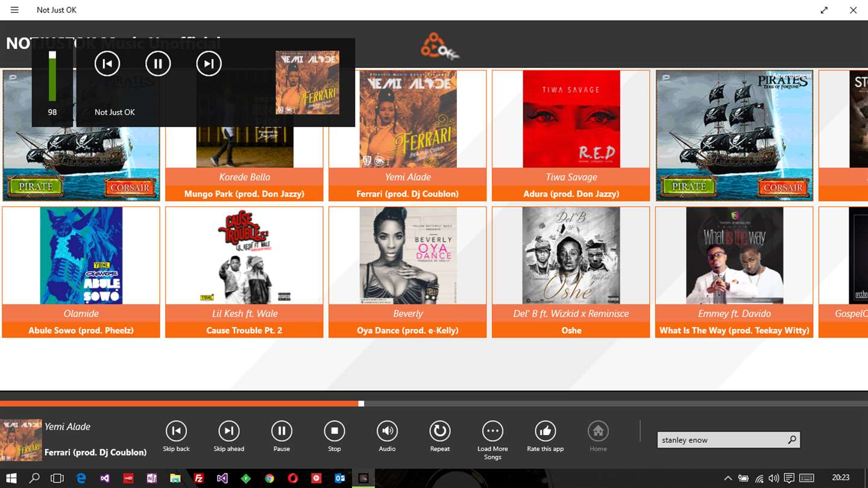Click next track in volume overlay
The width and height of the screenshot is (868, 488).
tap(209, 63)
